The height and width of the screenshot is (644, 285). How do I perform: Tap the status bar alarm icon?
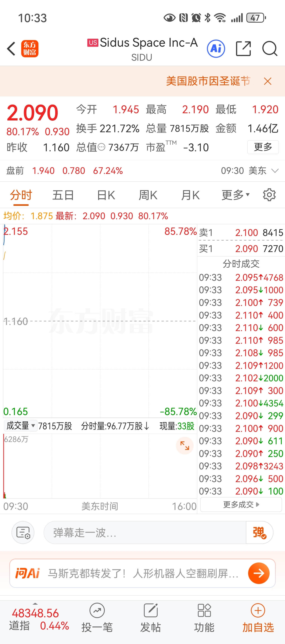click(196, 18)
